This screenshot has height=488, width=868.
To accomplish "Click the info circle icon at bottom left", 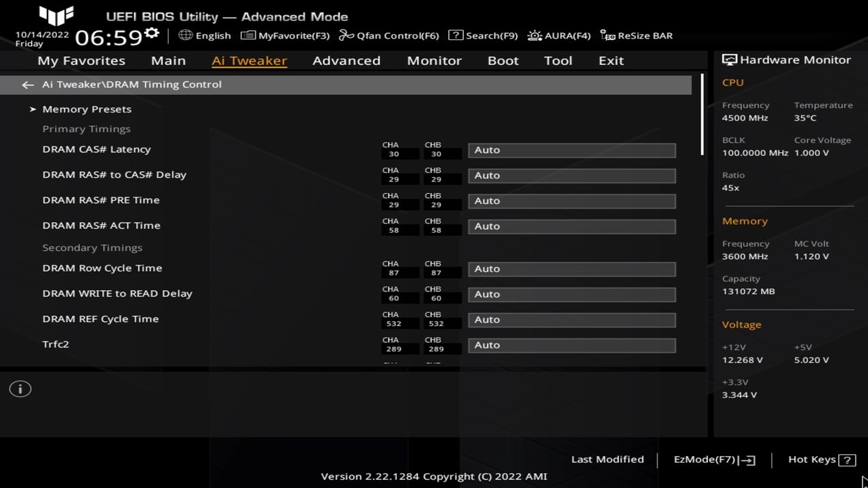I will click(x=20, y=388).
